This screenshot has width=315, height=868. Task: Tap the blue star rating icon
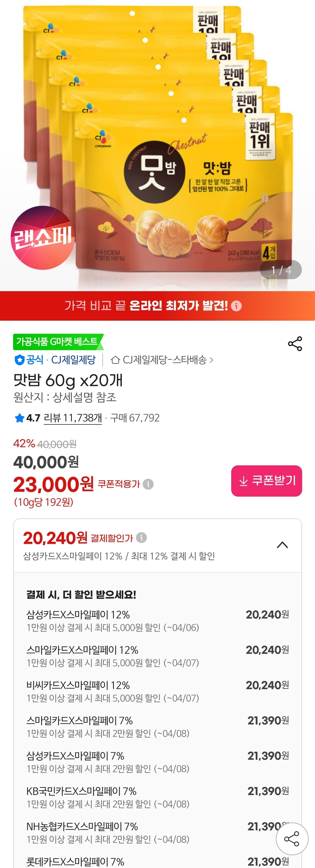coord(19,418)
